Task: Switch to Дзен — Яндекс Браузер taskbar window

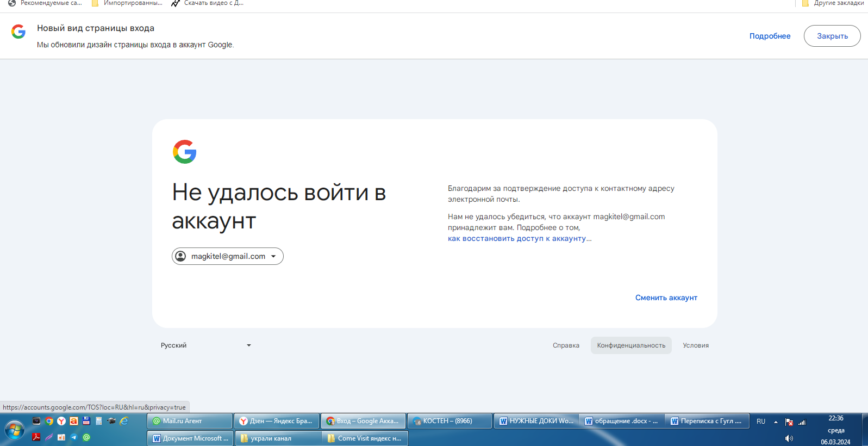Action: coord(277,421)
